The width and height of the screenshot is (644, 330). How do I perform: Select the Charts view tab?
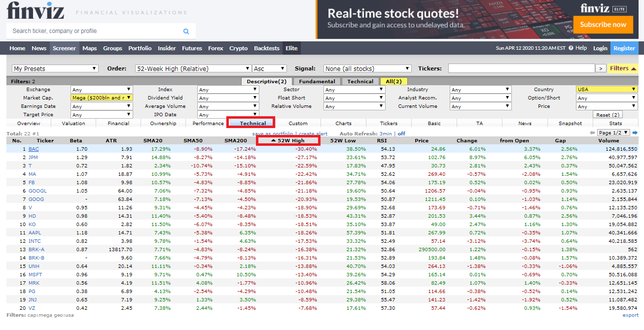tap(343, 123)
